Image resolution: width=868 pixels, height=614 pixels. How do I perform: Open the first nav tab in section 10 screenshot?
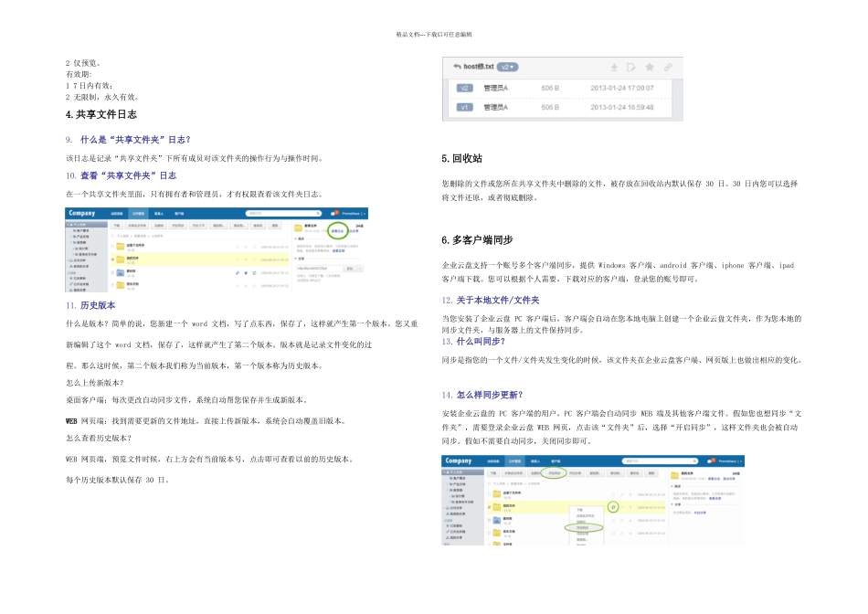pos(117,213)
